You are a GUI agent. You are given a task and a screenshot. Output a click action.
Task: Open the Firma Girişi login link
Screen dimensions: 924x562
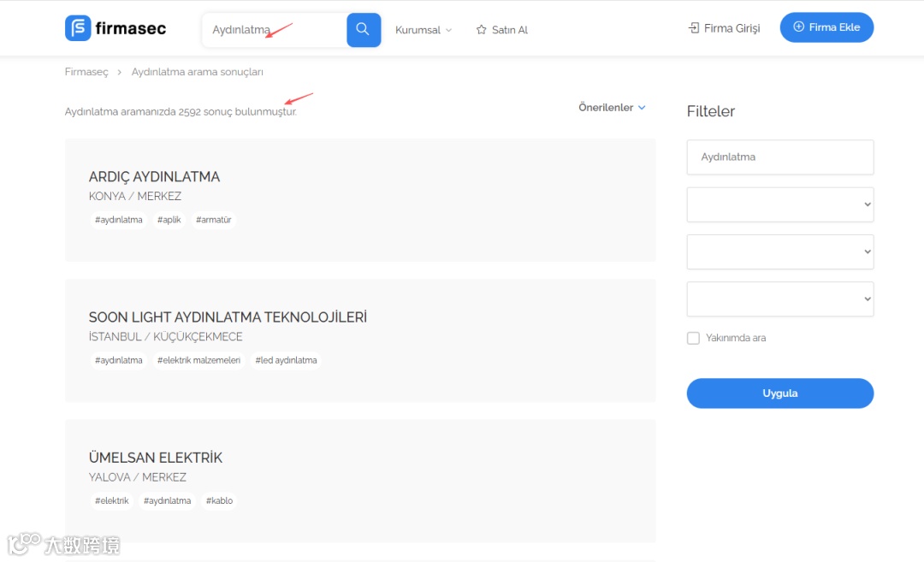725,27
